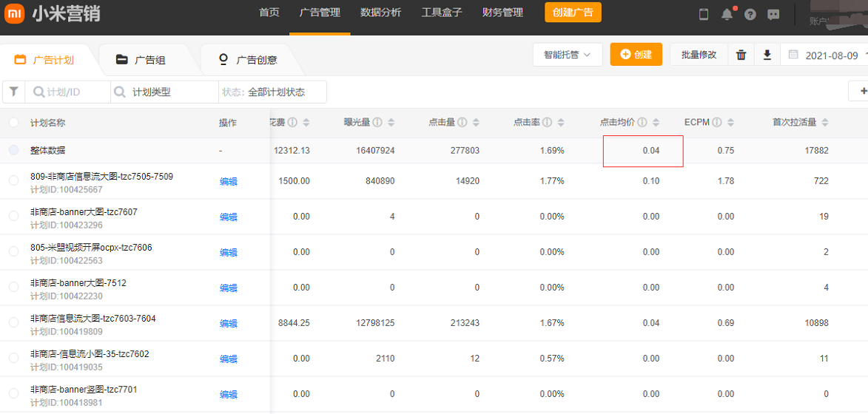Click the mobile phone icon in header

pyautogui.click(x=704, y=14)
